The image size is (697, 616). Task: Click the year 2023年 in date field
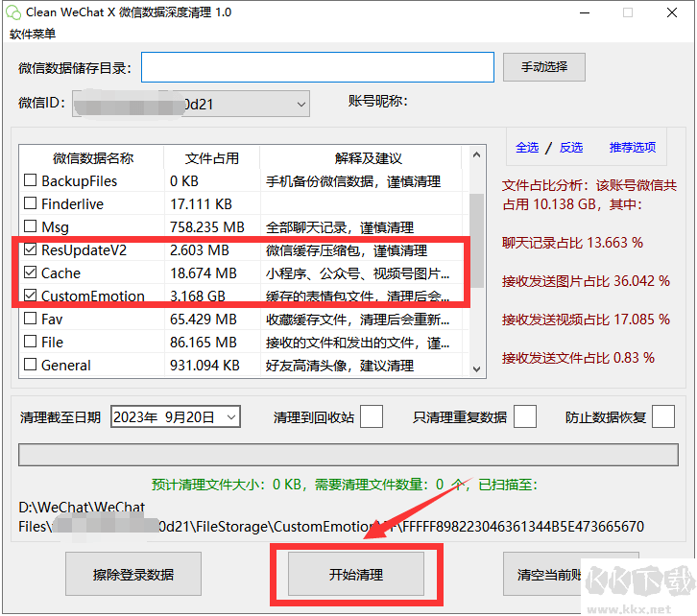pyautogui.click(x=135, y=417)
